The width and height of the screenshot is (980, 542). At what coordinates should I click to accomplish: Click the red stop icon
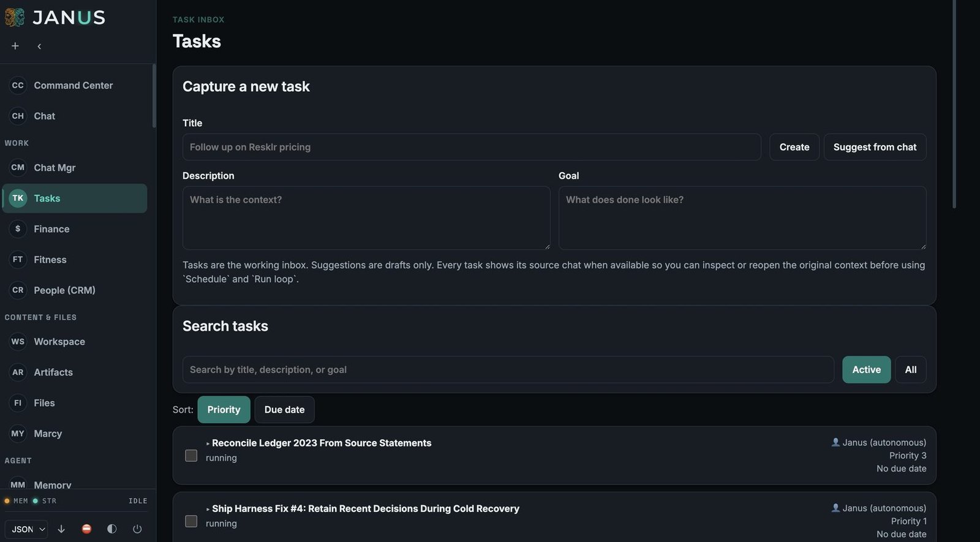pos(86,529)
